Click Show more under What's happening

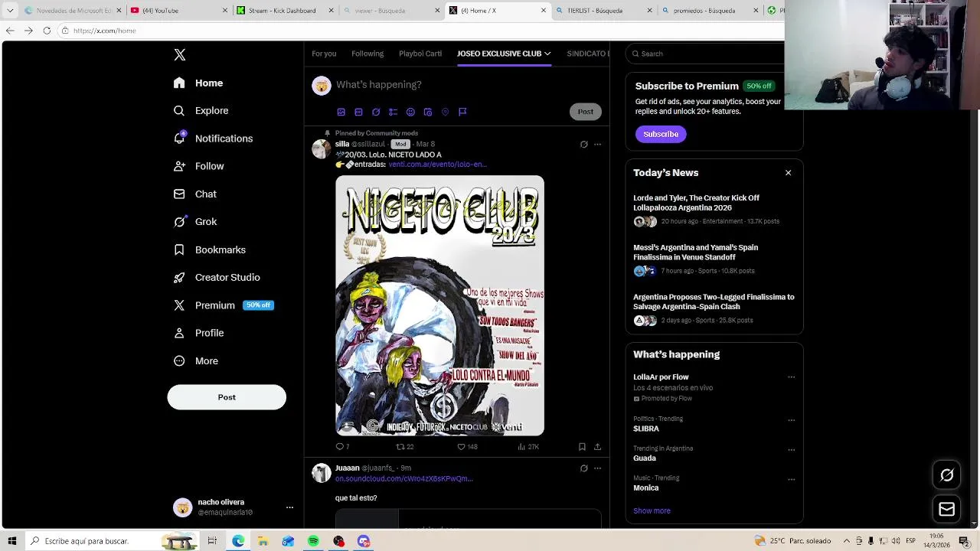coord(652,511)
